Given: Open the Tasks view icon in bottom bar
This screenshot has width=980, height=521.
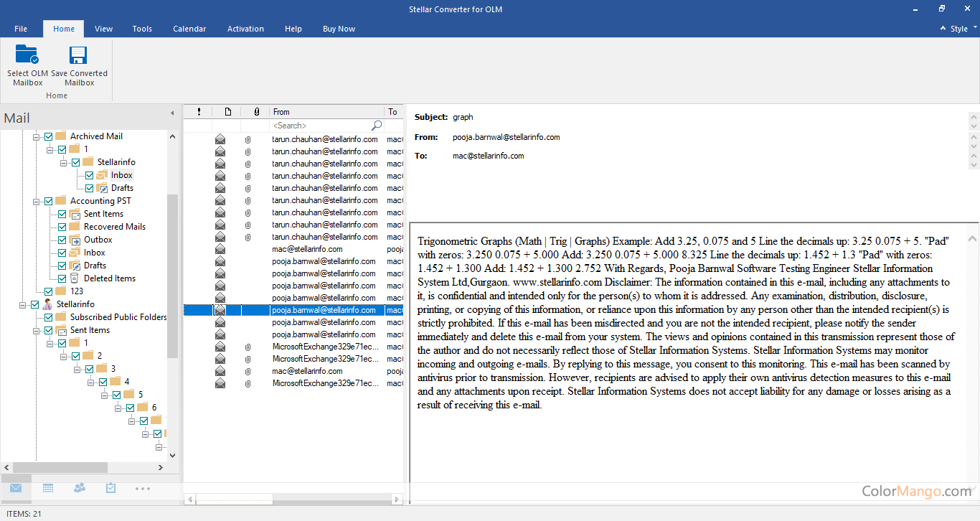Looking at the screenshot, I should coord(110,488).
